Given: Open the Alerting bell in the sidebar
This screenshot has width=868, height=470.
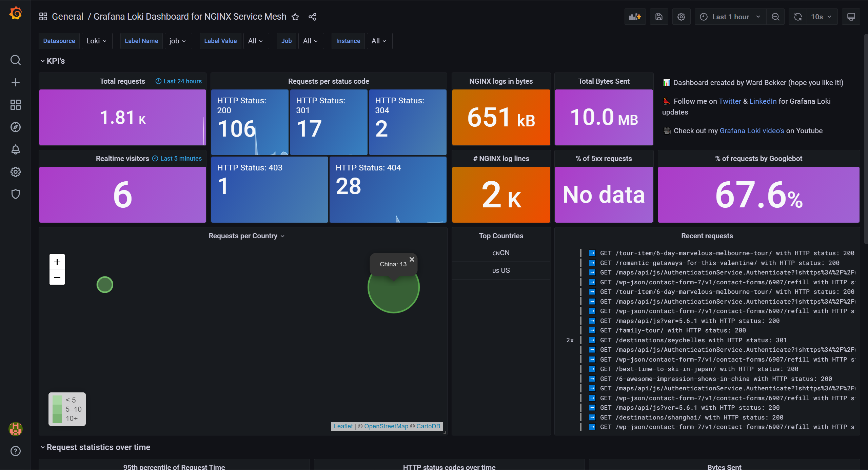Looking at the screenshot, I should tap(16, 149).
